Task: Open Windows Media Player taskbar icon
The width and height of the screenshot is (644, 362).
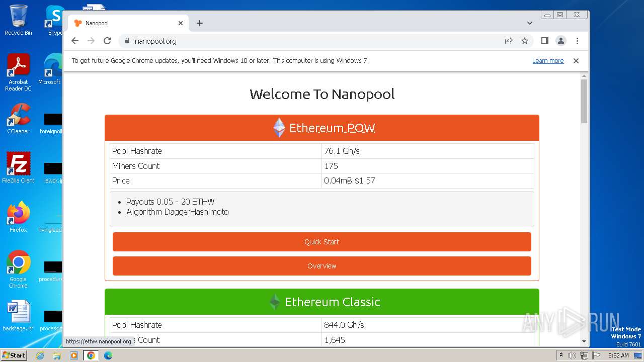Action: pos(74,355)
